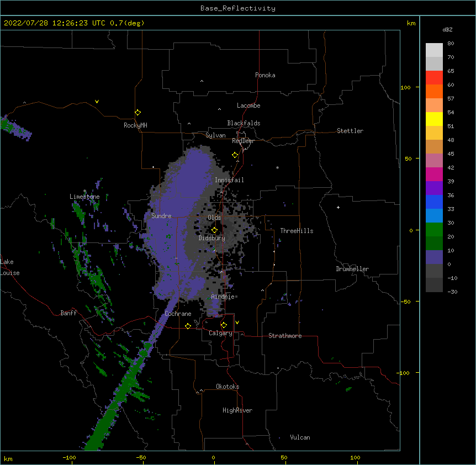Viewport: 476px width, 465px height.
Task: Select the Ponoka city label
Action: click(265, 75)
